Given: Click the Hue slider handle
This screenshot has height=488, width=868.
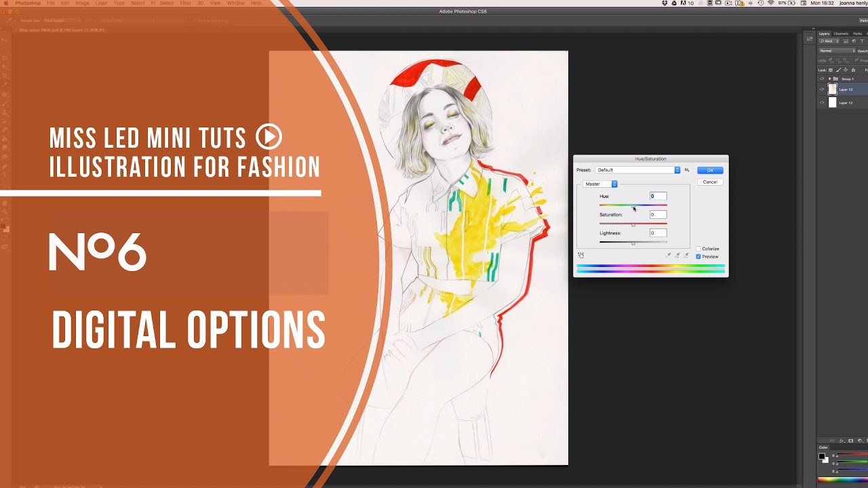Looking at the screenshot, I should 633,206.
